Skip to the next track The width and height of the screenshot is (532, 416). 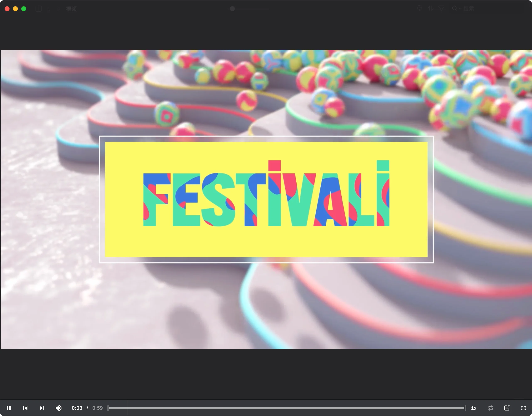42,408
